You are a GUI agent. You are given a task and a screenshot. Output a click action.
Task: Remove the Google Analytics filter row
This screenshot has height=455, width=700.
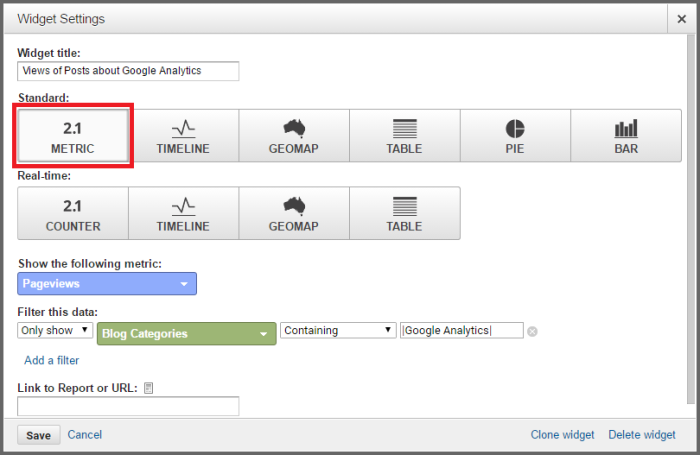tap(532, 331)
